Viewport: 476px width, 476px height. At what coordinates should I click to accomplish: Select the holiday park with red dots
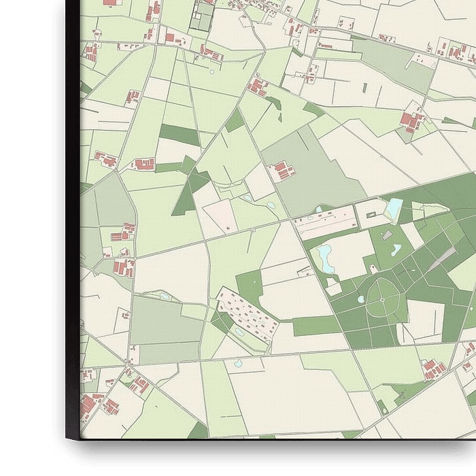[x=248, y=313]
